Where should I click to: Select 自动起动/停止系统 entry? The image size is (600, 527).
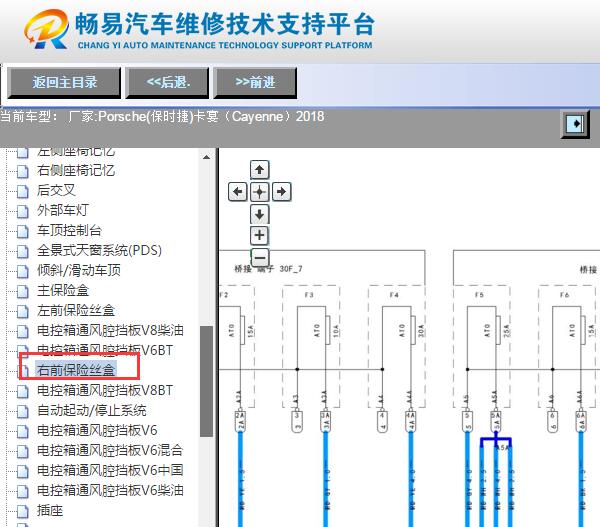tap(92, 410)
